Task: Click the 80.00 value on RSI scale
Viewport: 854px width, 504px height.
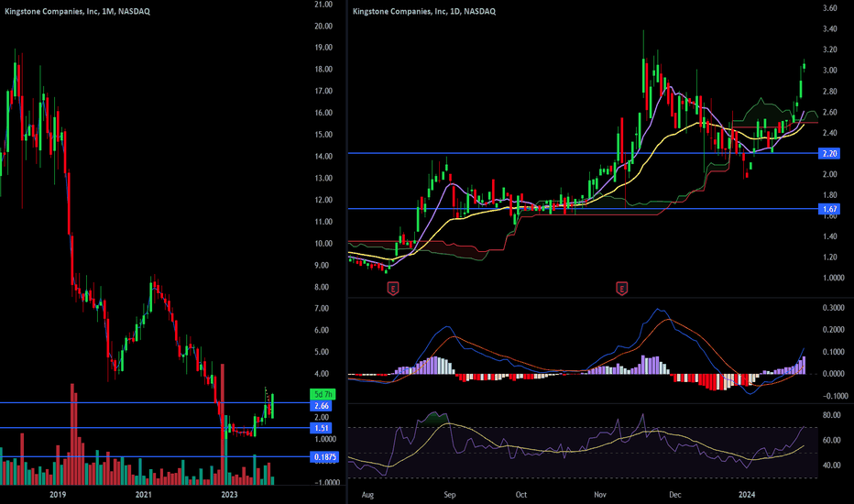Action: point(831,415)
